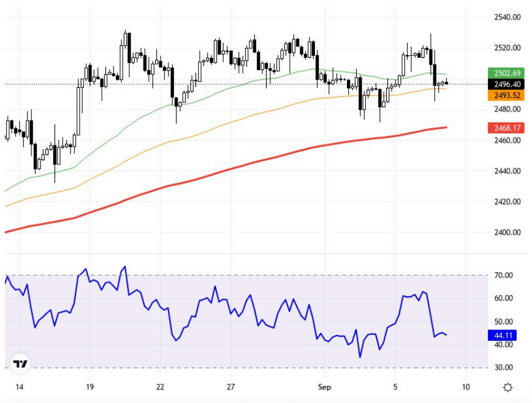This screenshot has width=532, height=403.
Task: Click the TradingView logo badge
Action: point(20,364)
